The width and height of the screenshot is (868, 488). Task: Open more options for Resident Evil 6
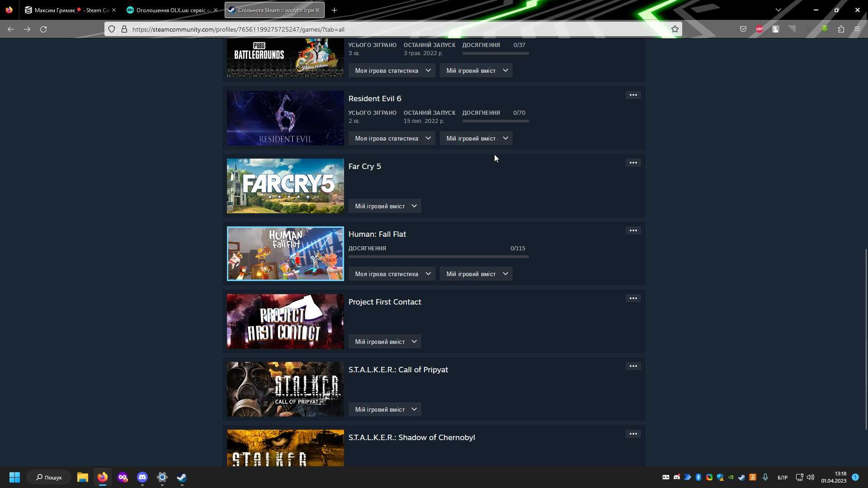633,95
